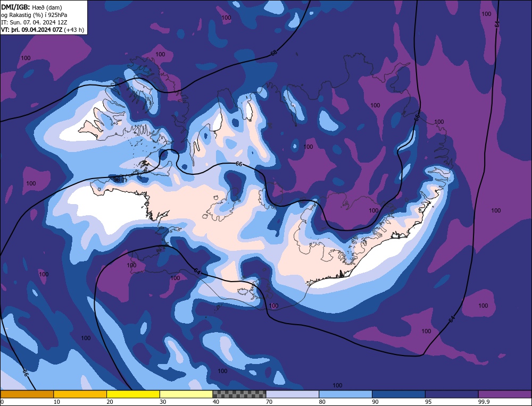Viewport: 532px width, 406px height.
Task: Click the light blue 80–90 legend swatch
Action: (345, 394)
